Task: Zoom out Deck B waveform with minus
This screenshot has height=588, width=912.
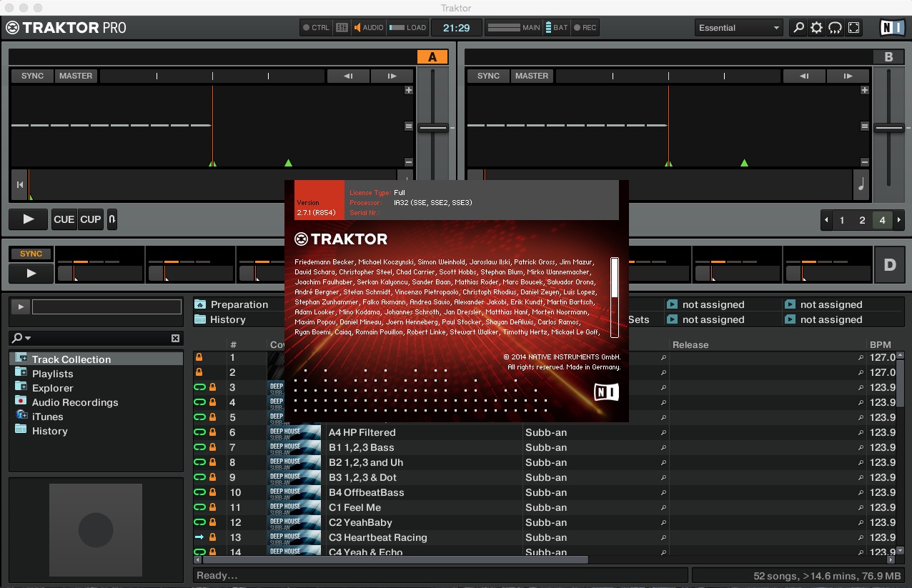Action: 865,162
